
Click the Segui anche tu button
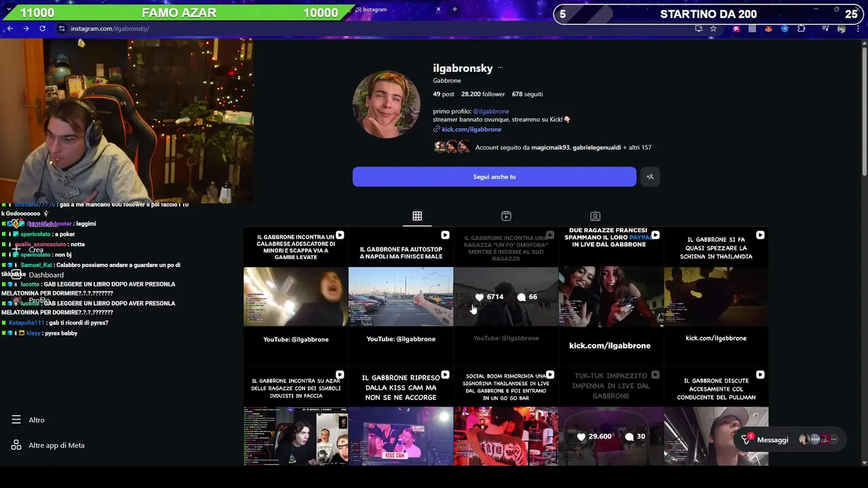pyautogui.click(x=494, y=177)
